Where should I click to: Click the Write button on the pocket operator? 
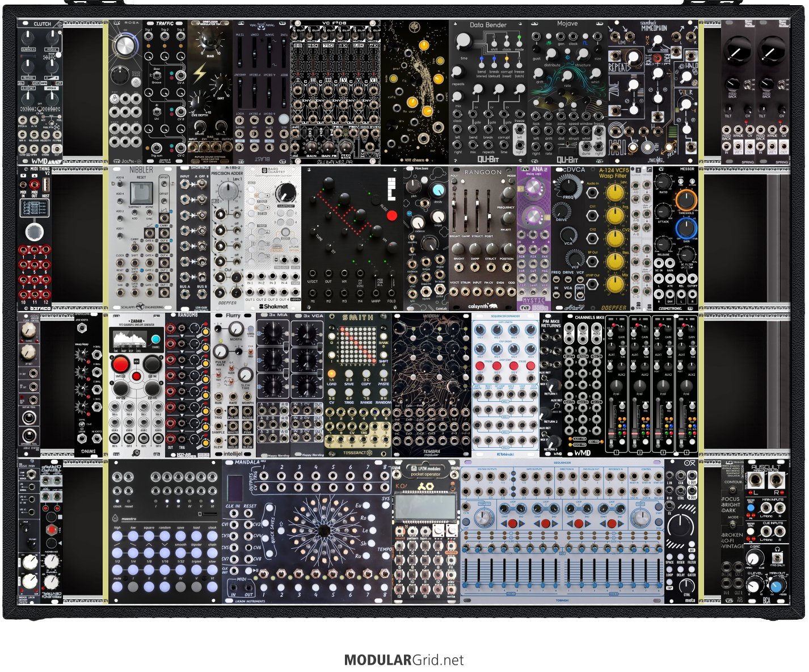[x=452, y=590]
